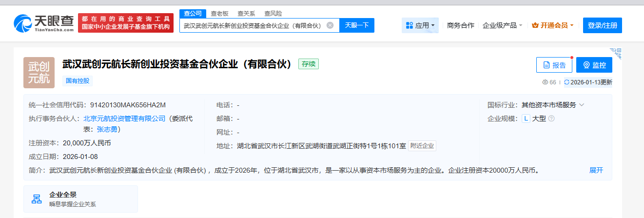The width and height of the screenshot is (644, 218).
Task: Expand the 其他资本市场服务 industry chevron
Action: click(582, 105)
